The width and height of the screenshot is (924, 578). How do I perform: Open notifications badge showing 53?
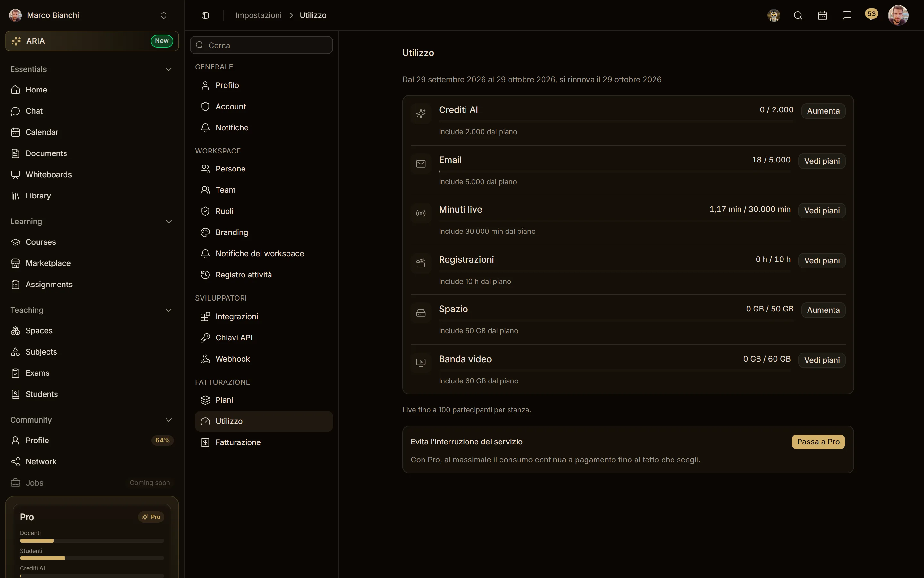pyautogui.click(x=871, y=14)
